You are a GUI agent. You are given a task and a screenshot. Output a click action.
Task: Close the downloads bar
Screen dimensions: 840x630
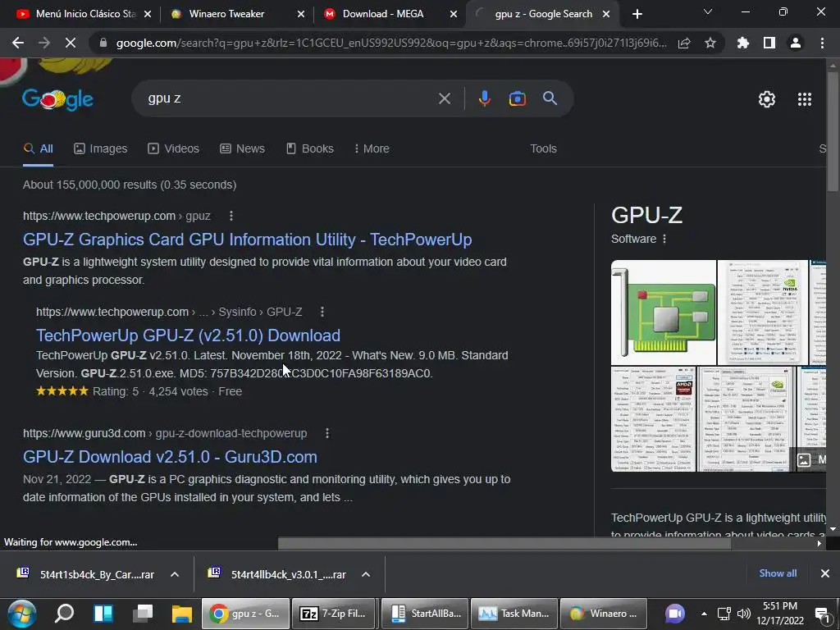click(825, 573)
